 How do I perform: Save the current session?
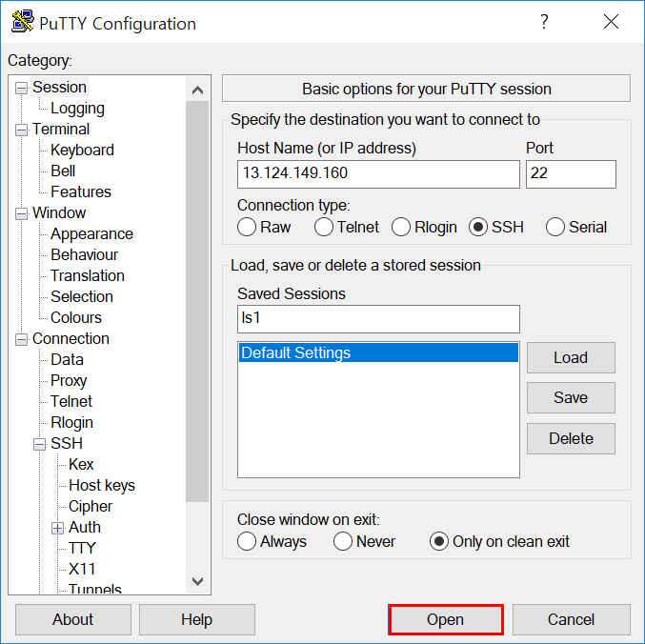pyautogui.click(x=571, y=397)
